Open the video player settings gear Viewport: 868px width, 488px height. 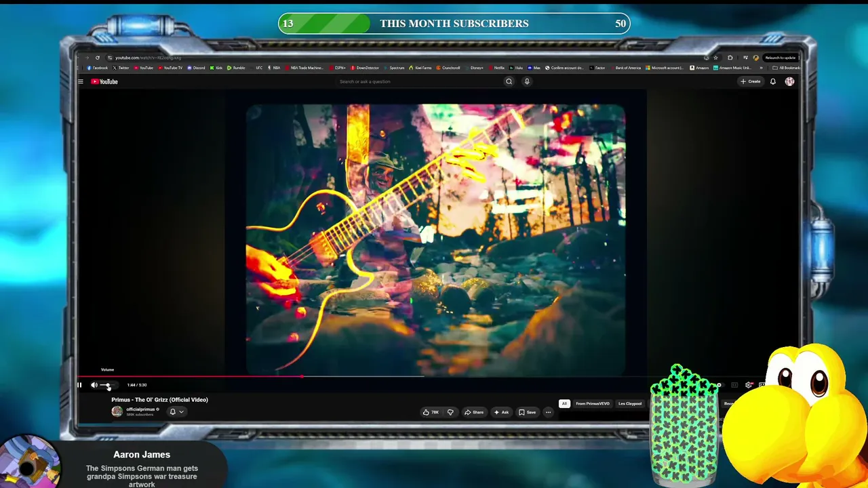[749, 385]
